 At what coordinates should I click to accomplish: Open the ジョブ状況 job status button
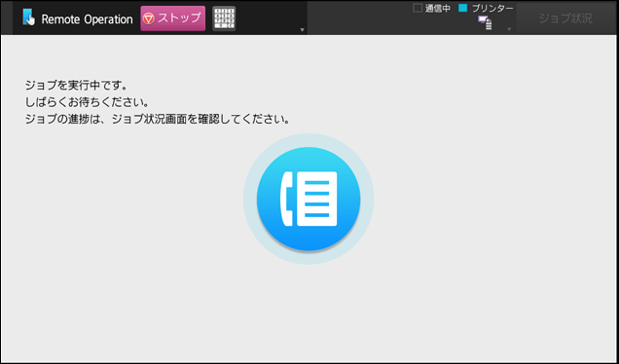click(x=565, y=18)
